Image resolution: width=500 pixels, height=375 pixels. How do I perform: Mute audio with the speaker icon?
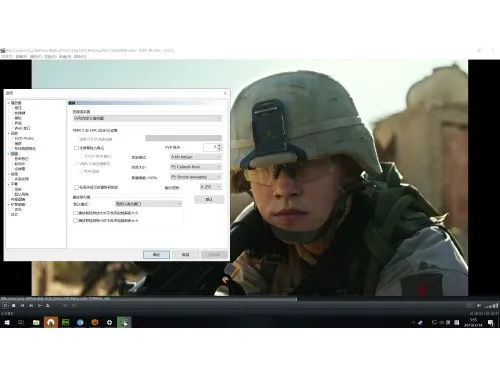479,305
